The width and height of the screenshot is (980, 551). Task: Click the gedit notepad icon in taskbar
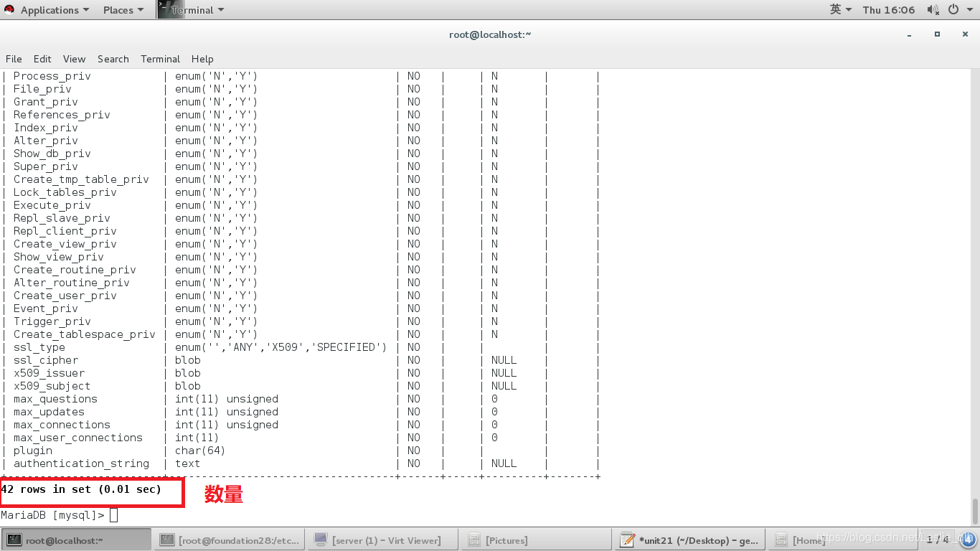pos(627,540)
